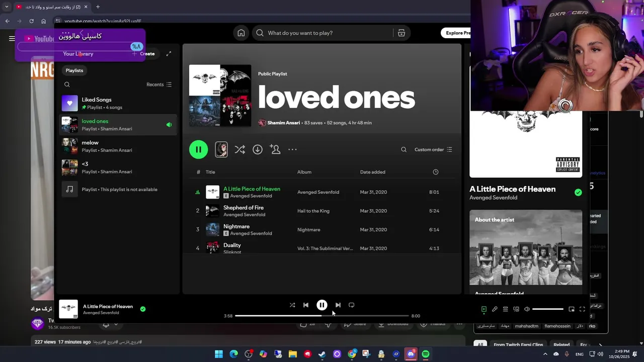Expand Your Library with the arrows icon
This screenshot has height=362, width=644.
pyautogui.click(x=169, y=53)
